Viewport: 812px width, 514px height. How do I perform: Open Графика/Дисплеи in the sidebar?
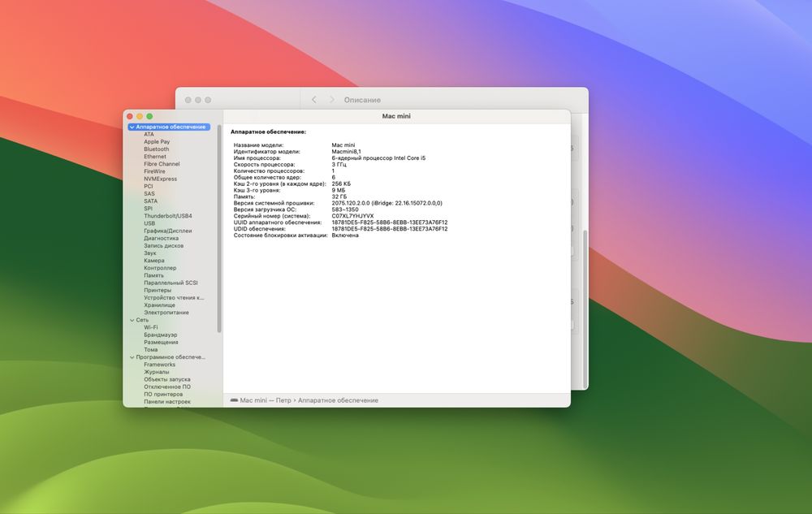(x=168, y=231)
